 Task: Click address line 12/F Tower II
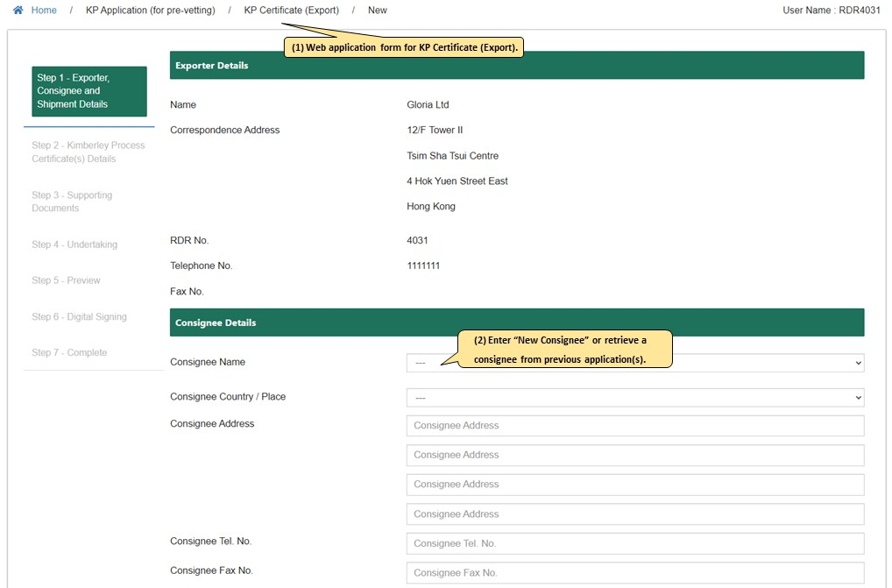click(435, 130)
